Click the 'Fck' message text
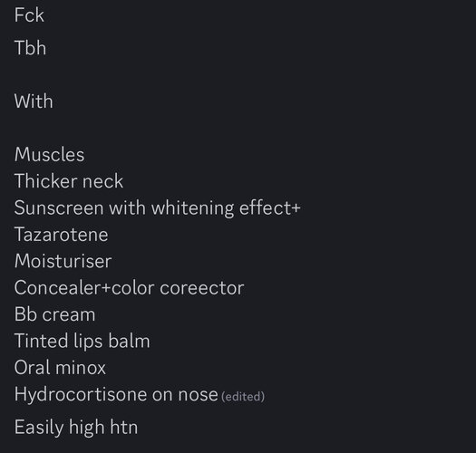 pos(29,15)
